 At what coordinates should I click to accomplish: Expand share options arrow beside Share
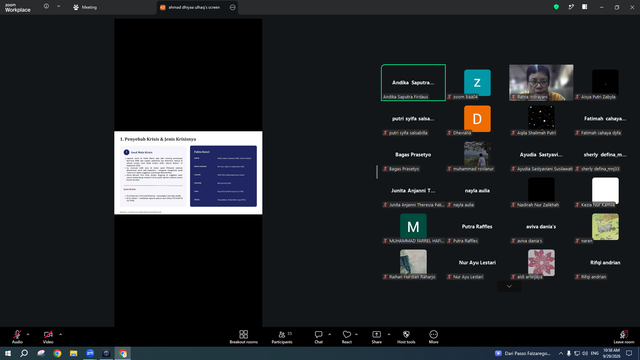click(x=389, y=334)
